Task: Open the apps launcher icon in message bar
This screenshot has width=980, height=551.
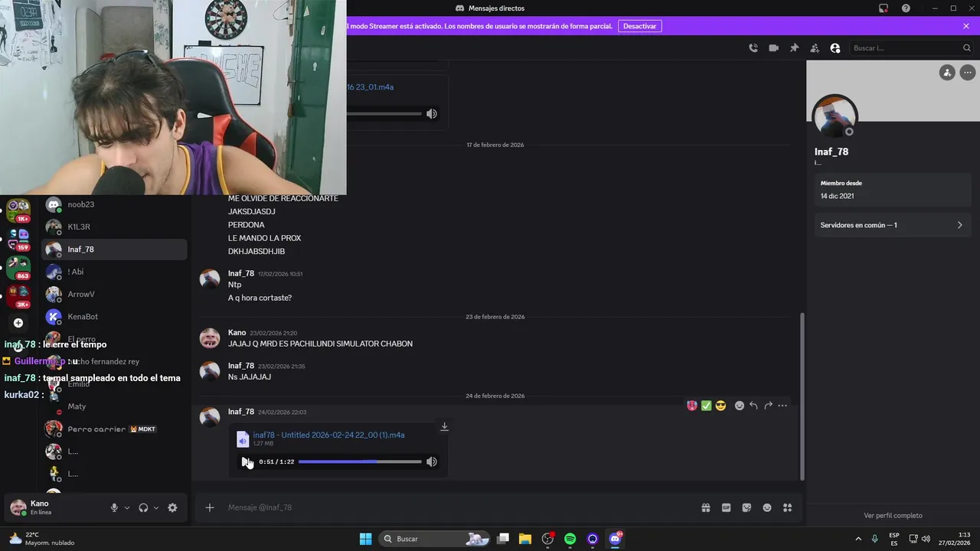Action: [788, 507]
